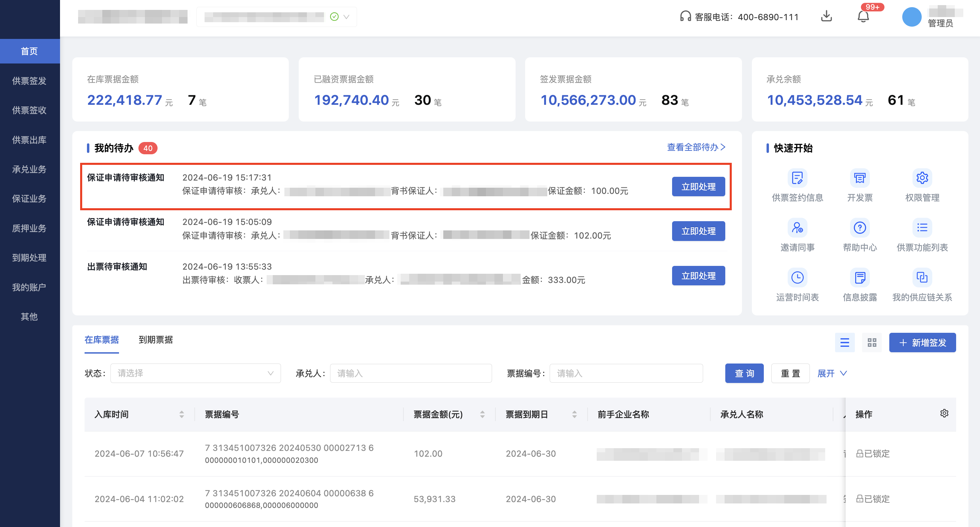980x527 pixels.
Task: Switch to the 到期票据 tab
Action: coord(156,340)
